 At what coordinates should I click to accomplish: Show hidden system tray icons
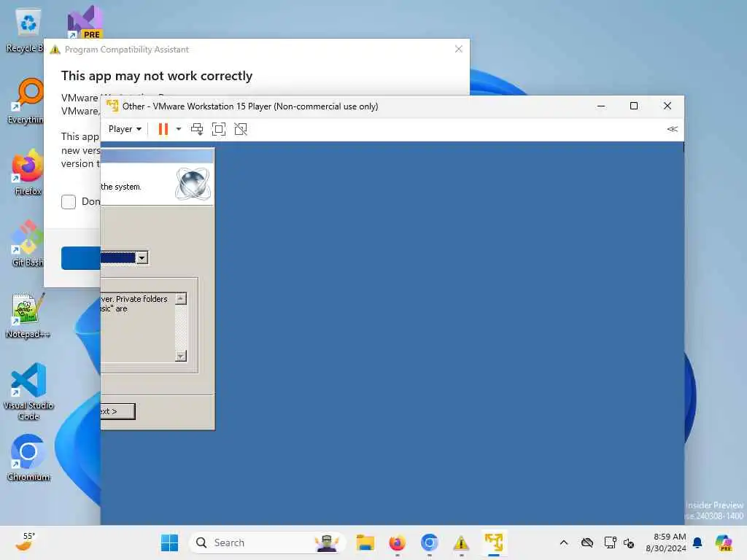pos(564,542)
